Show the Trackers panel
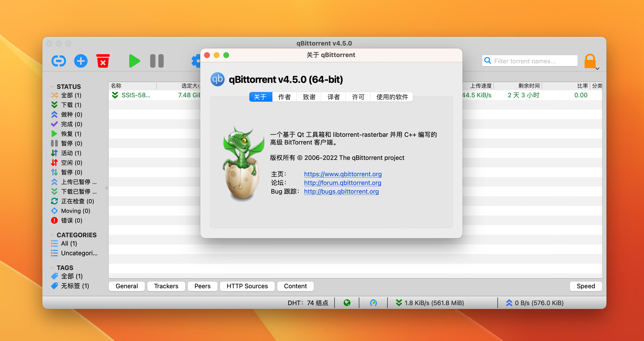Screen dimensions: 644x341 (166, 286)
